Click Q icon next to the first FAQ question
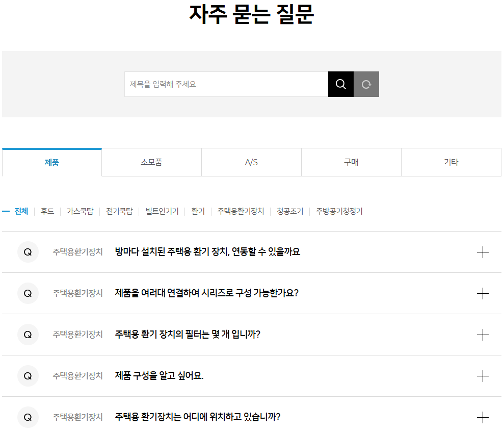The image size is (504, 433). (28, 251)
